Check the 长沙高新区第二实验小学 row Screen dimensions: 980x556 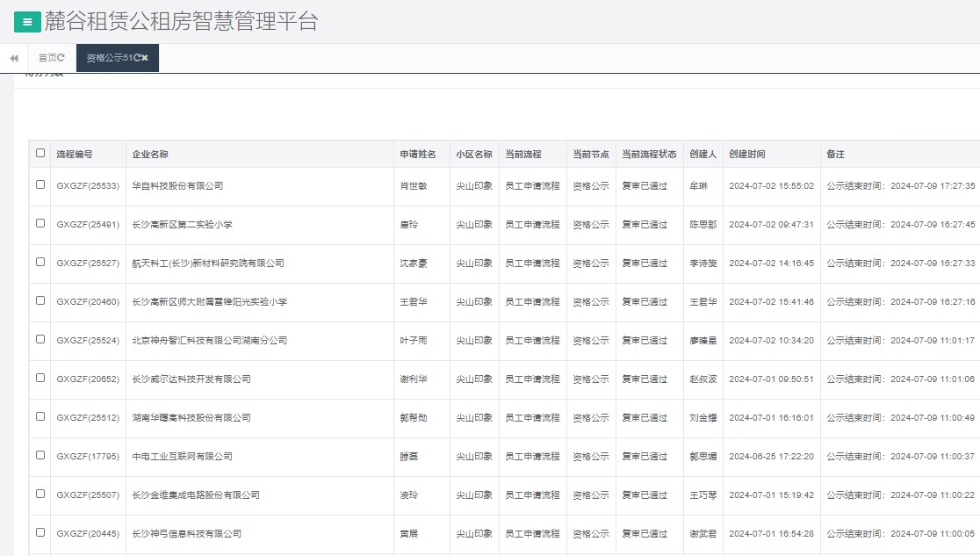40,224
